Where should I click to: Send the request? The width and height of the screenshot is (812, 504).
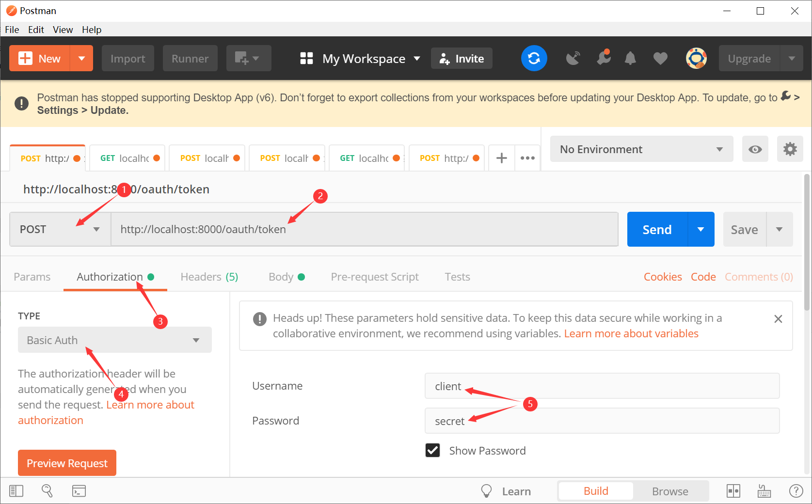[x=657, y=229]
